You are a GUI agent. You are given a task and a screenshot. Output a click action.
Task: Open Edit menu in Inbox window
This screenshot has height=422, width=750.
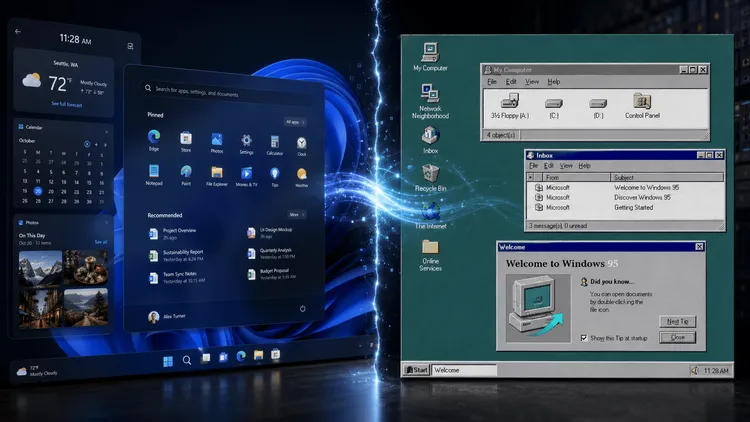coord(549,166)
